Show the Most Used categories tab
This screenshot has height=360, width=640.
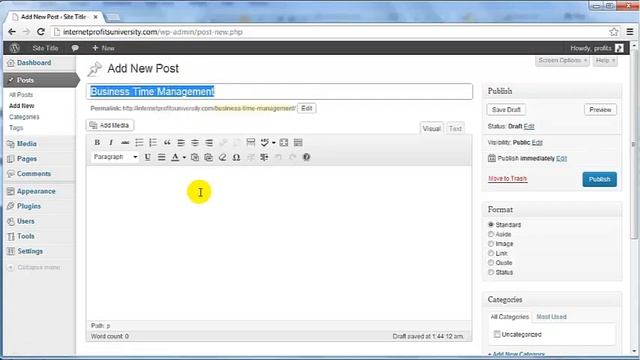point(551,317)
